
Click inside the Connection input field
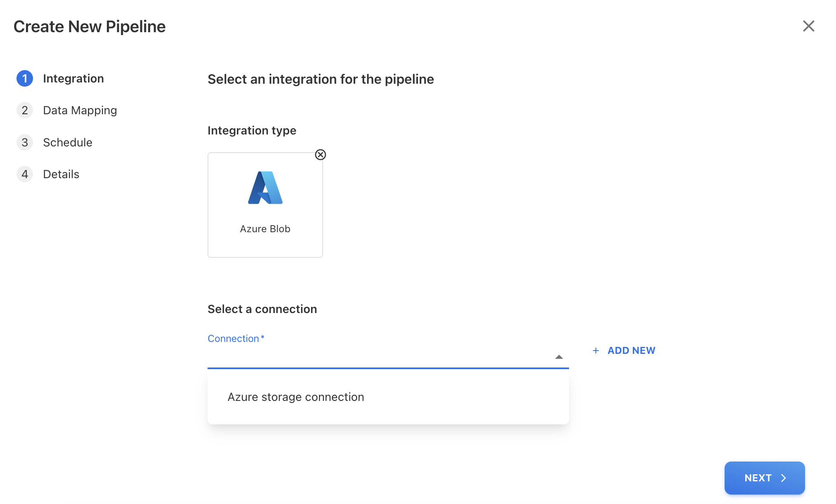coord(380,357)
